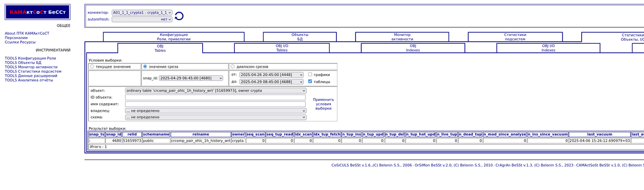Select the 'диапазон срезов' radio button

[x=233, y=67]
